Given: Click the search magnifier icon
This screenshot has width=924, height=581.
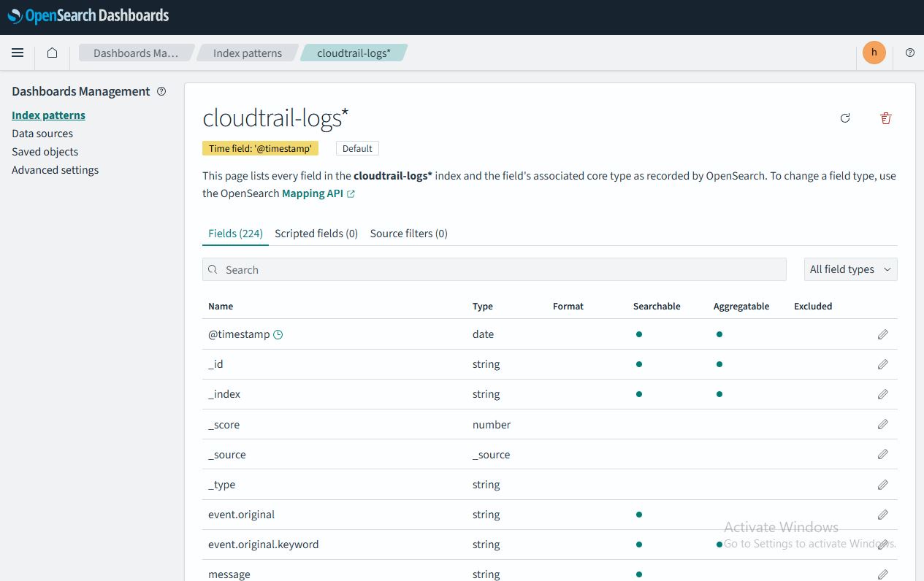Looking at the screenshot, I should click(x=213, y=269).
